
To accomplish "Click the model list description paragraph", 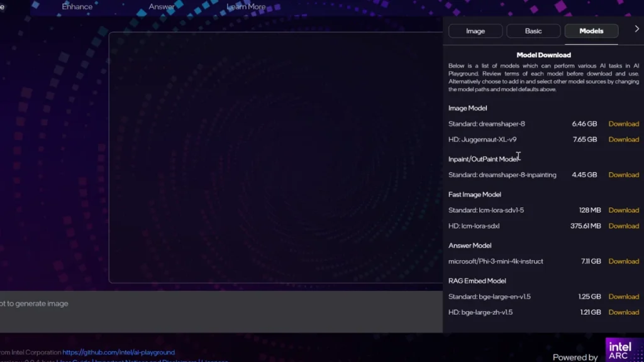I will [x=543, y=77].
